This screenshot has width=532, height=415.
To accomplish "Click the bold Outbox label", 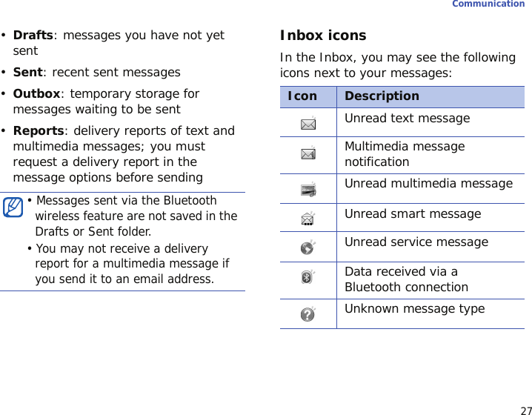I will [x=36, y=93].
